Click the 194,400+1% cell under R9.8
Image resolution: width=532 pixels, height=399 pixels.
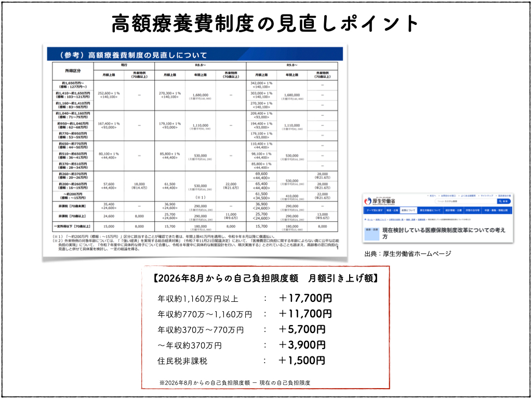261,126
